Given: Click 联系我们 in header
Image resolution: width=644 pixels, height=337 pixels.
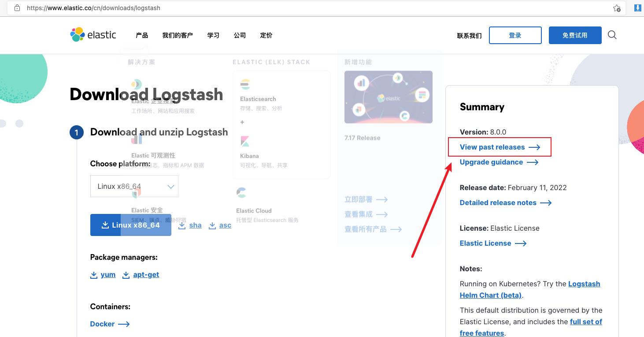Looking at the screenshot, I should coord(469,36).
